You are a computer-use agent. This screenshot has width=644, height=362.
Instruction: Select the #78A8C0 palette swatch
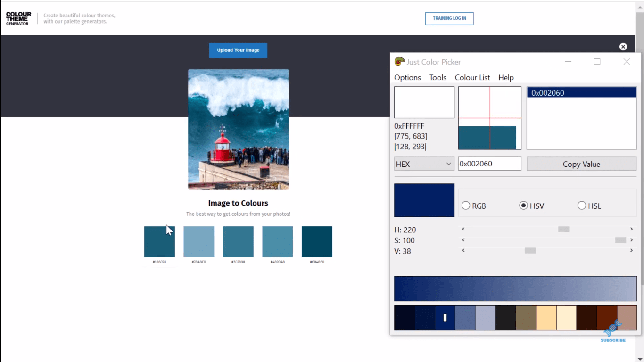point(198,242)
